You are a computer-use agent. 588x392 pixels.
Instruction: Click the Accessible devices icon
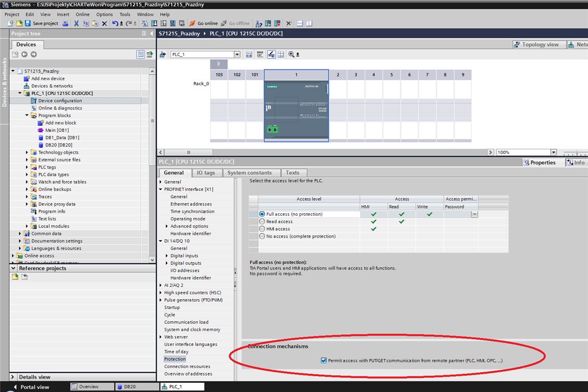click(259, 23)
